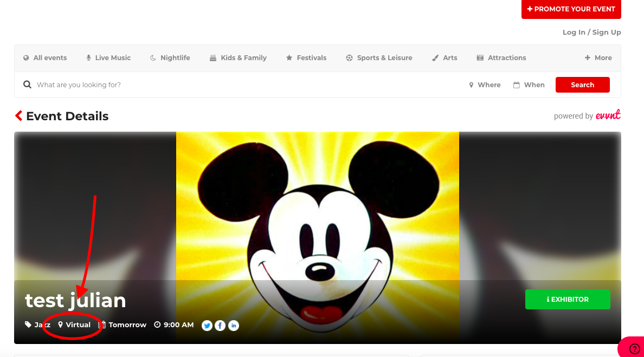Open the Where location filter

point(485,85)
